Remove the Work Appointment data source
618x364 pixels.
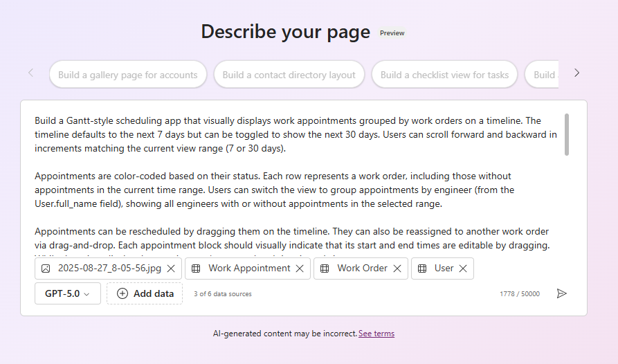point(300,269)
